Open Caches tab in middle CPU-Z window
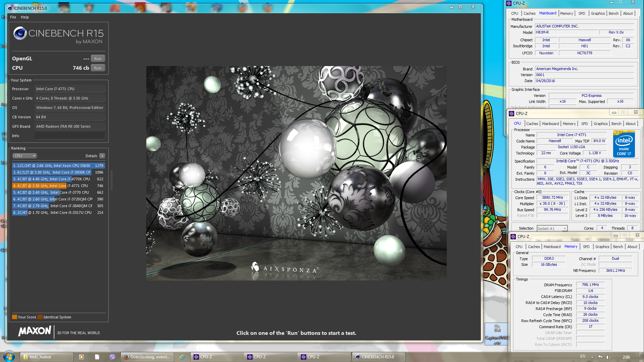The height and width of the screenshot is (362, 644). coord(532,124)
